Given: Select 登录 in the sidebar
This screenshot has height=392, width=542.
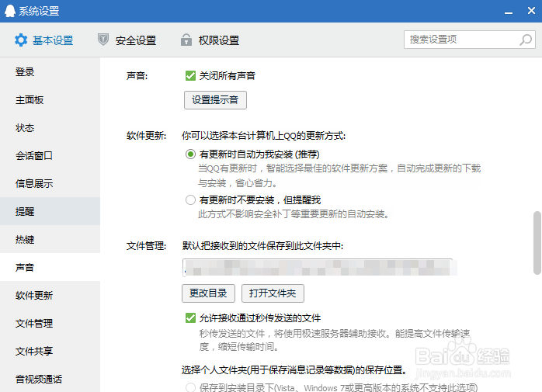Looking at the screenshot, I should coord(50,72).
